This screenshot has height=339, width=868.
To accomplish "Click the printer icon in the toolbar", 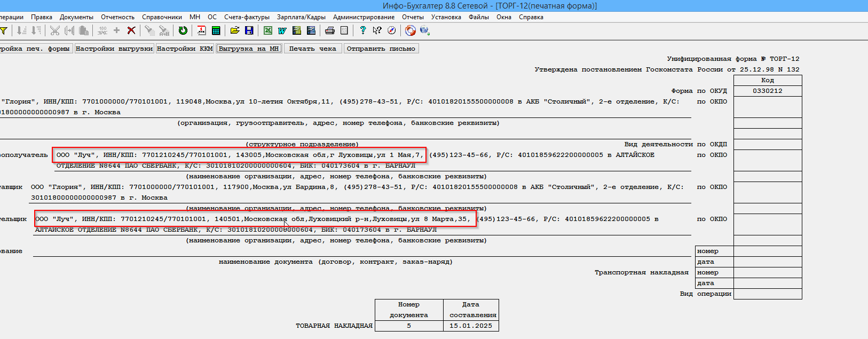I will [330, 30].
